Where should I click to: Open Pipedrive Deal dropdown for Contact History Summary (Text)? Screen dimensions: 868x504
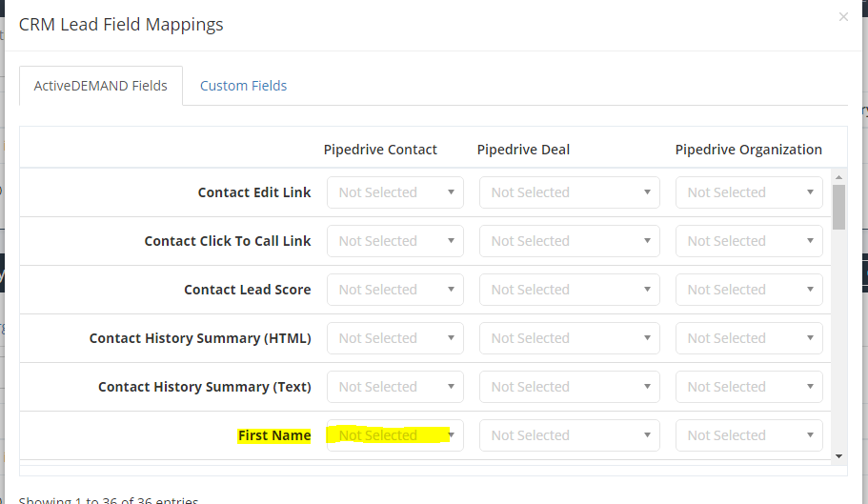click(570, 387)
